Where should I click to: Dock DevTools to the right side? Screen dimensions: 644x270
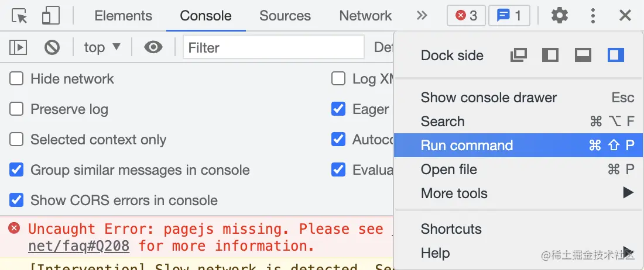point(615,56)
